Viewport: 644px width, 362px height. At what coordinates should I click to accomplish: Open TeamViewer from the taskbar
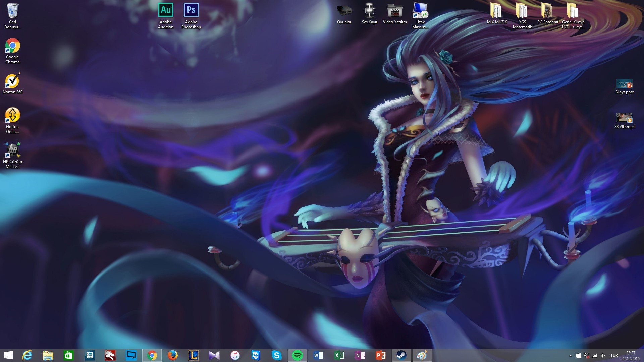[x=256, y=355]
